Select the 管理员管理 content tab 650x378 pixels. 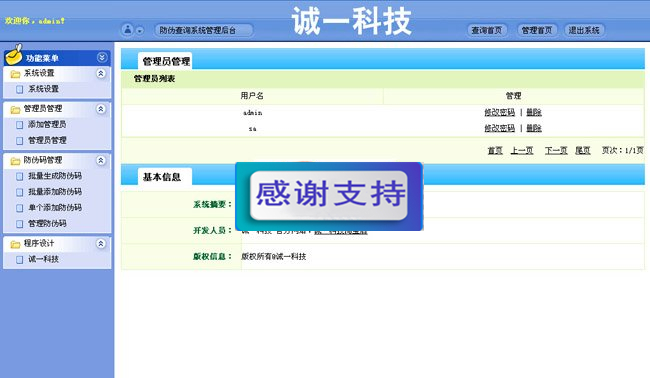click(165, 61)
